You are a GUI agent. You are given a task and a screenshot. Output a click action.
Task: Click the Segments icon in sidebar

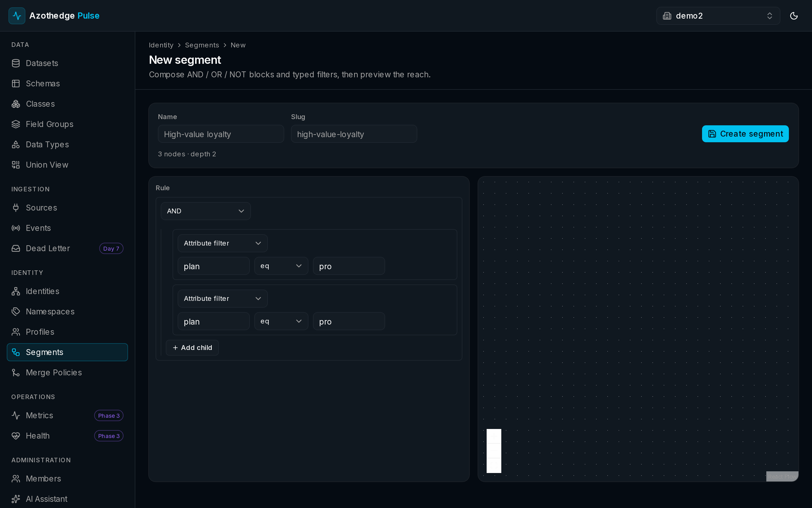16,352
